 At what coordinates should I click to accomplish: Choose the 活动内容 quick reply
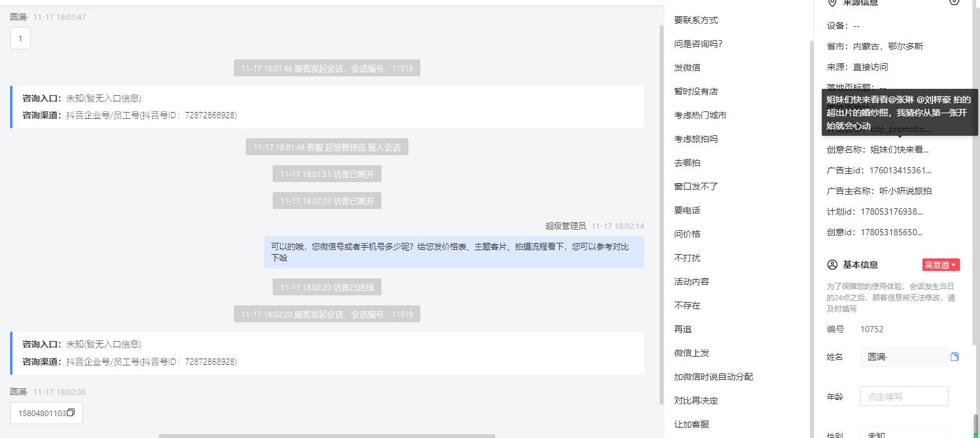point(692,282)
